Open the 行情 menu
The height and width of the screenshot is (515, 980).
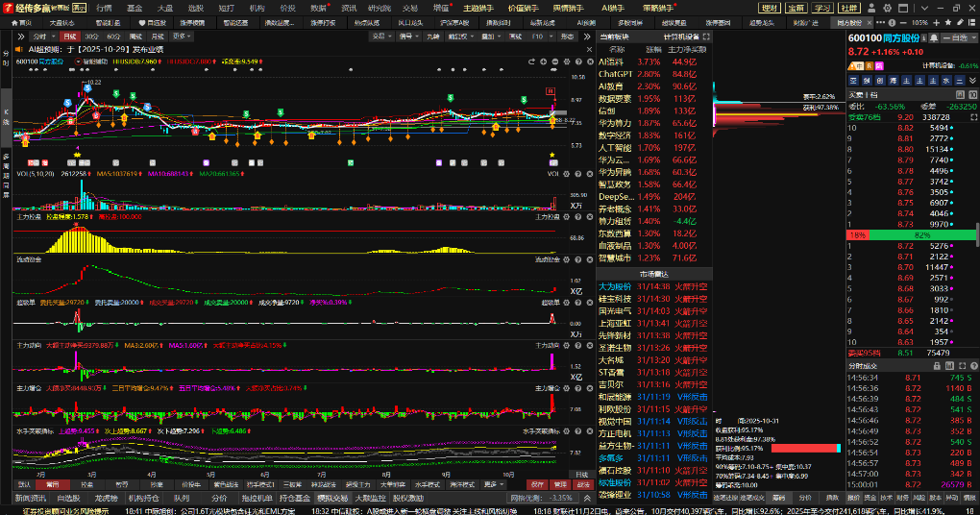pyautogui.click(x=104, y=8)
